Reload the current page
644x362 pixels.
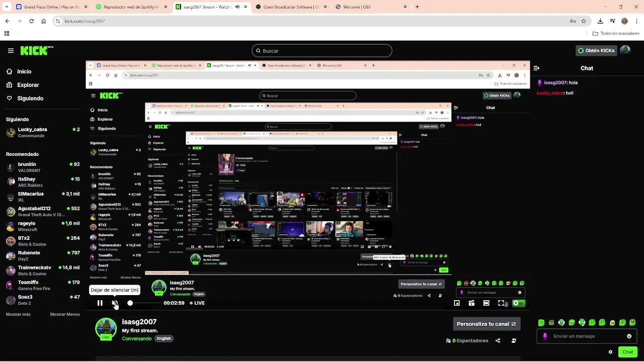coord(32,21)
